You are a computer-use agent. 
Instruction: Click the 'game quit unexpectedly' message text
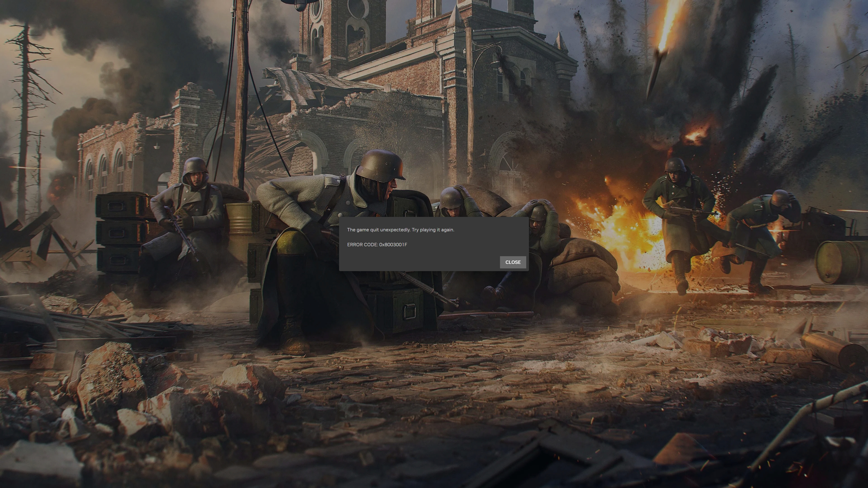[x=400, y=230]
